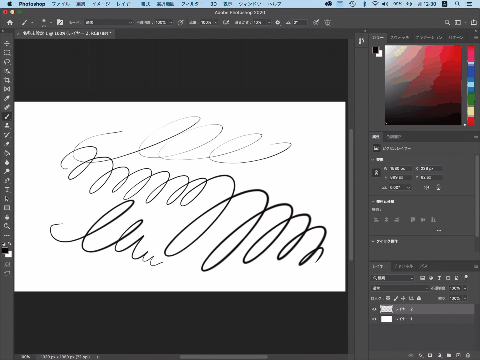The width and height of the screenshot is (480, 360).
Task: Open the Edit Toolbar three-dots menu
Action: click(7, 235)
